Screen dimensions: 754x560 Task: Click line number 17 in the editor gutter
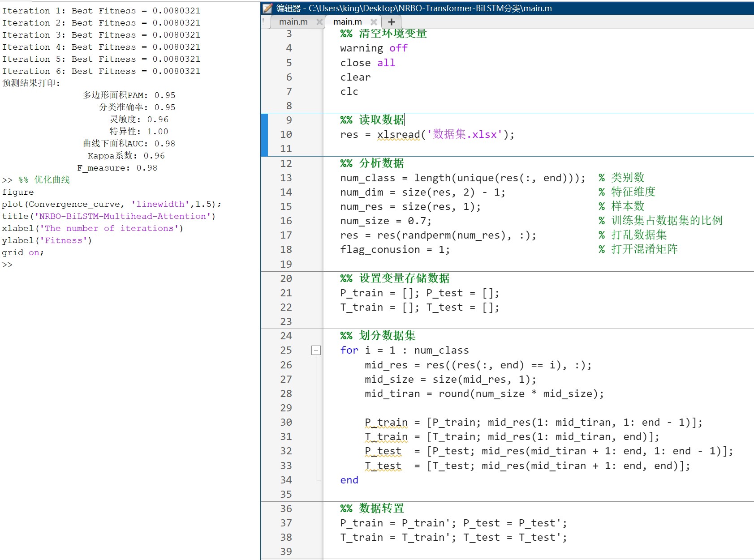coord(286,235)
